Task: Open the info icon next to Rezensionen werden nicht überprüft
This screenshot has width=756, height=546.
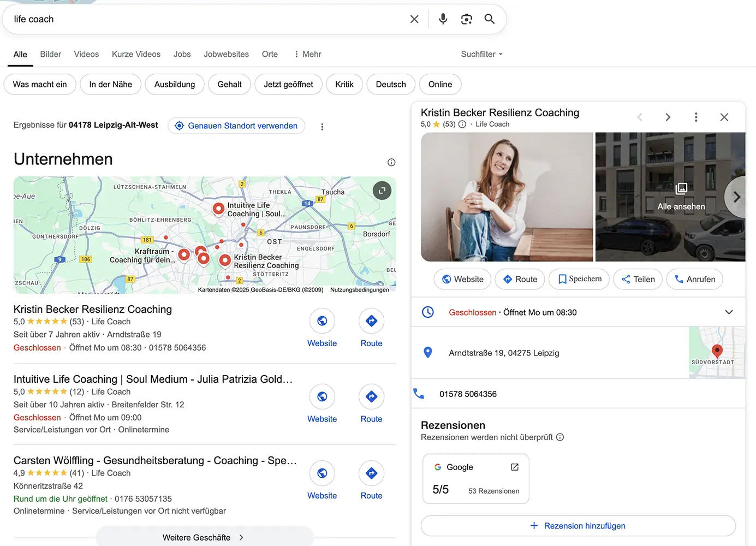Action: coord(560,437)
